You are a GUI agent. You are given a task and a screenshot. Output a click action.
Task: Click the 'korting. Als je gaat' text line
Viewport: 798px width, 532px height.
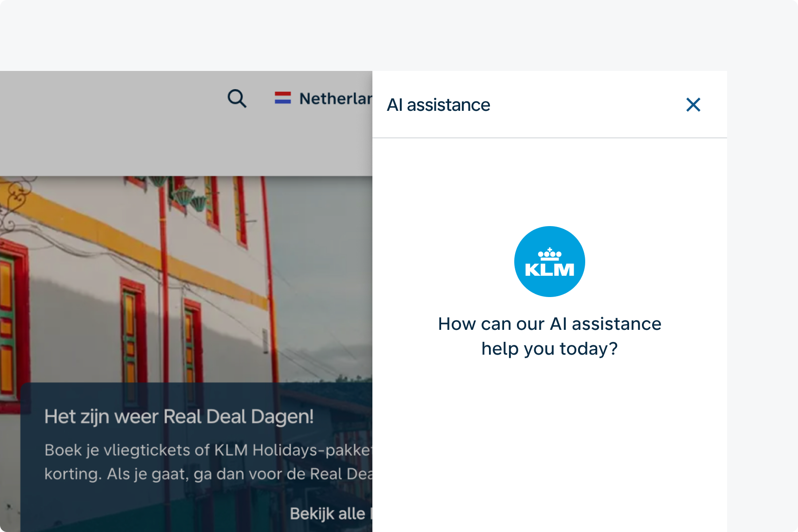coord(208,474)
